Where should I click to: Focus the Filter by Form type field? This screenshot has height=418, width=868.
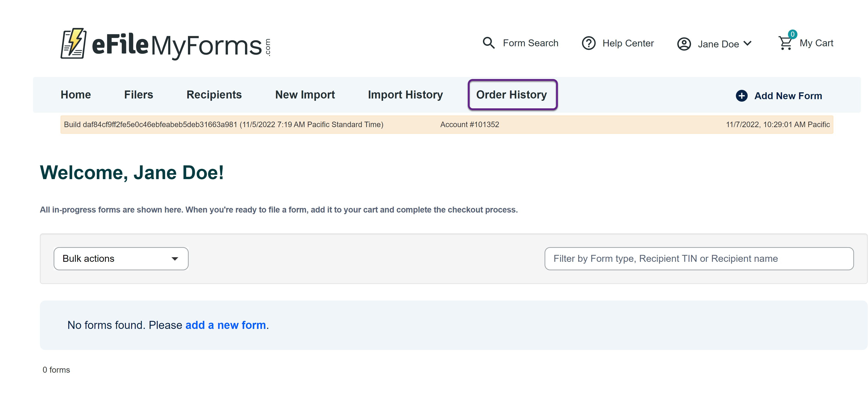click(699, 259)
